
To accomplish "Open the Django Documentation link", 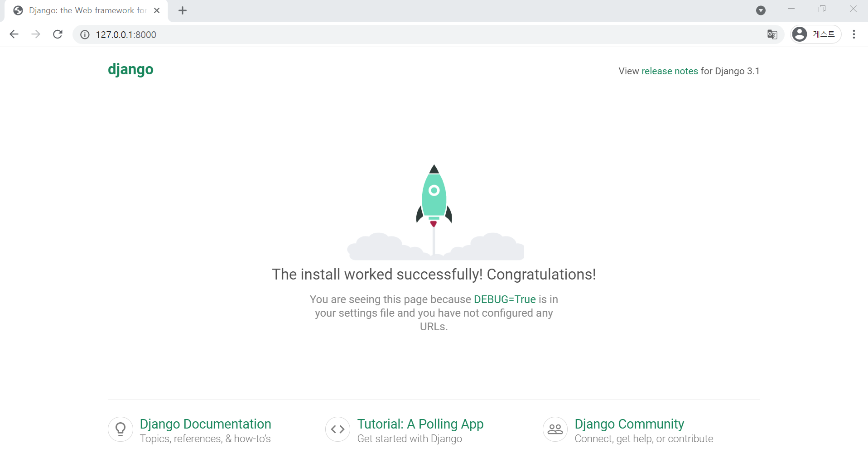I will tap(205, 424).
